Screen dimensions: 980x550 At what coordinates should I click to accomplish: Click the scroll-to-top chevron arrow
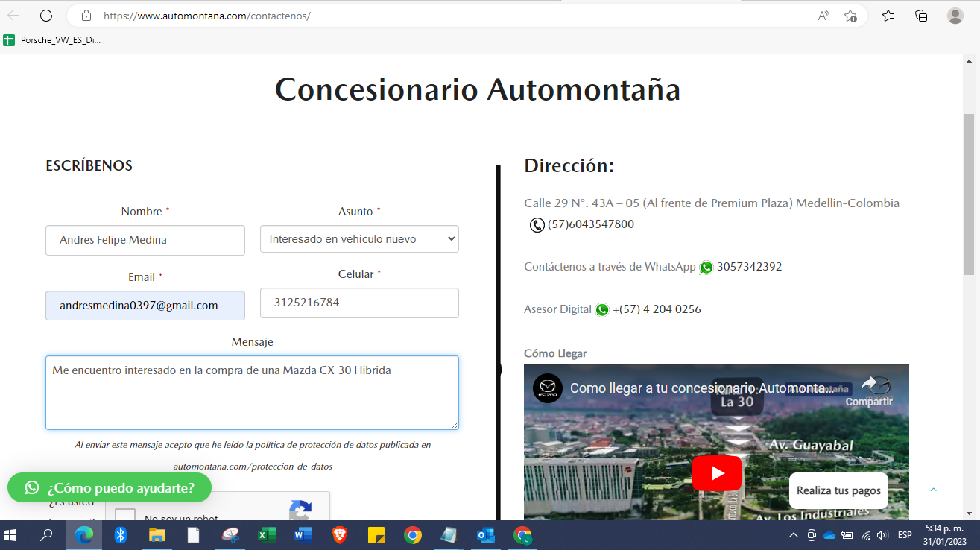click(933, 490)
